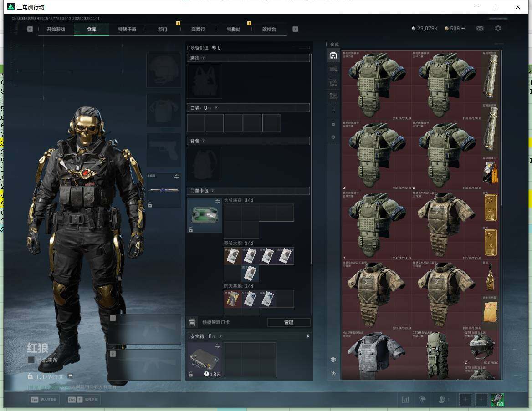Screen dimensions: 532x411
Task: Open settings gear in top bar
Action: (498, 29)
